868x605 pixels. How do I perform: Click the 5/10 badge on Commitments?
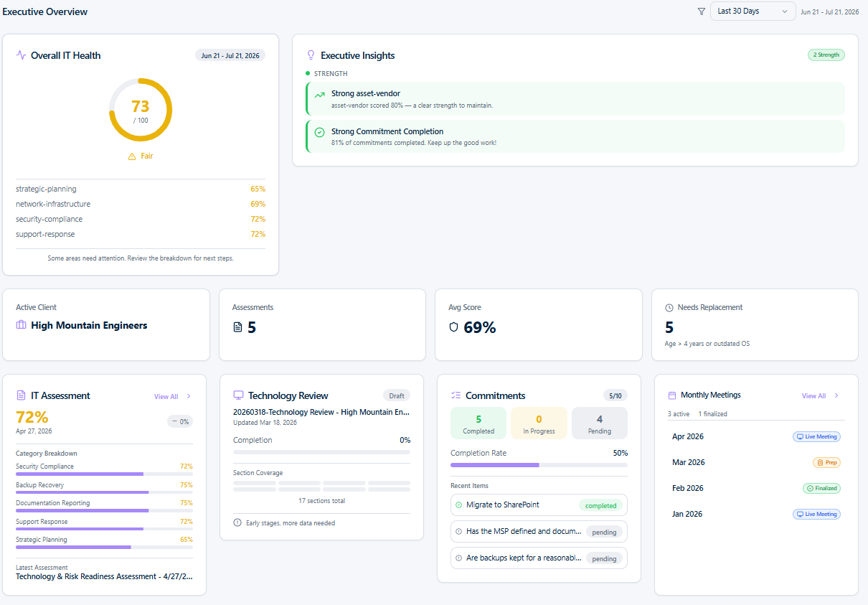[x=615, y=395]
